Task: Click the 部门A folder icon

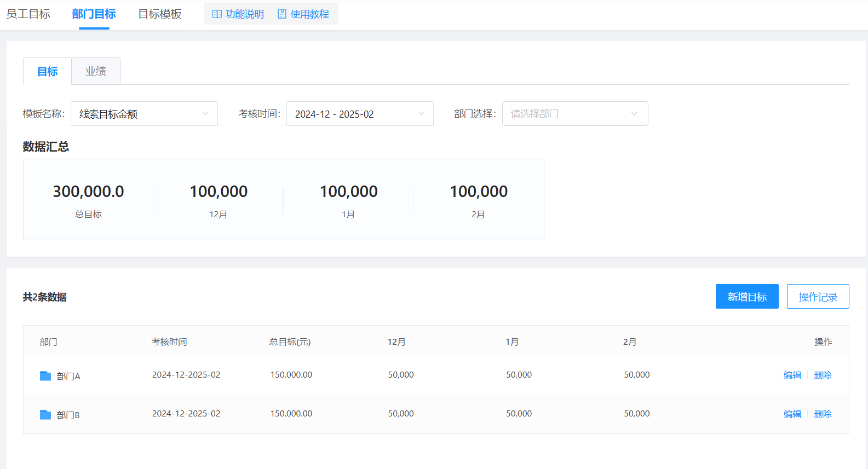Action: click(45, 376)
